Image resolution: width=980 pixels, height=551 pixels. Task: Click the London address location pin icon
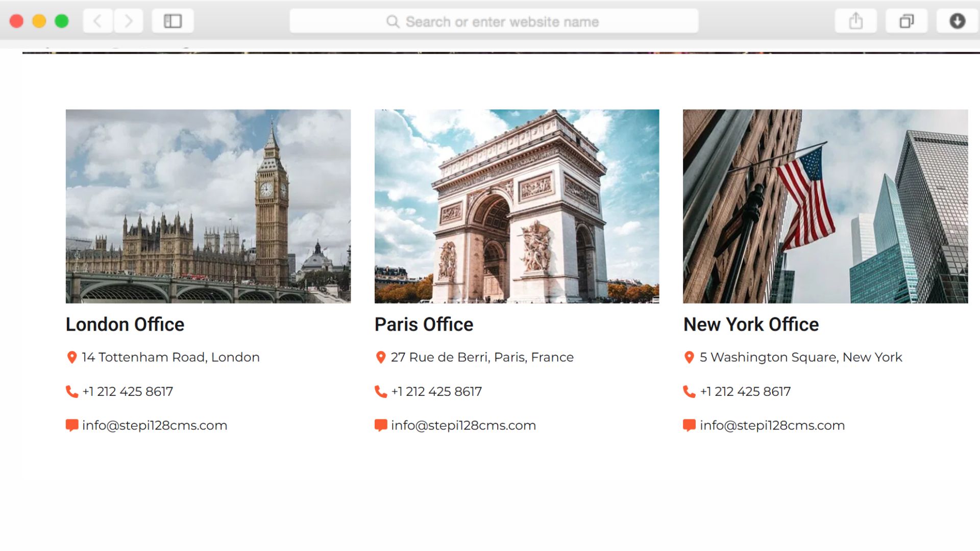tap(72, 357)
